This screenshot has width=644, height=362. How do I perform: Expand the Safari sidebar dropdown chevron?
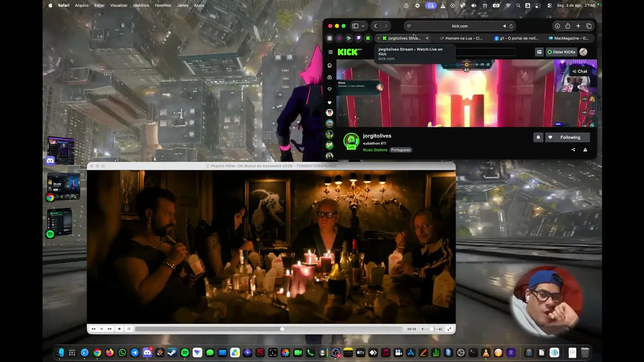pos(363,26)
